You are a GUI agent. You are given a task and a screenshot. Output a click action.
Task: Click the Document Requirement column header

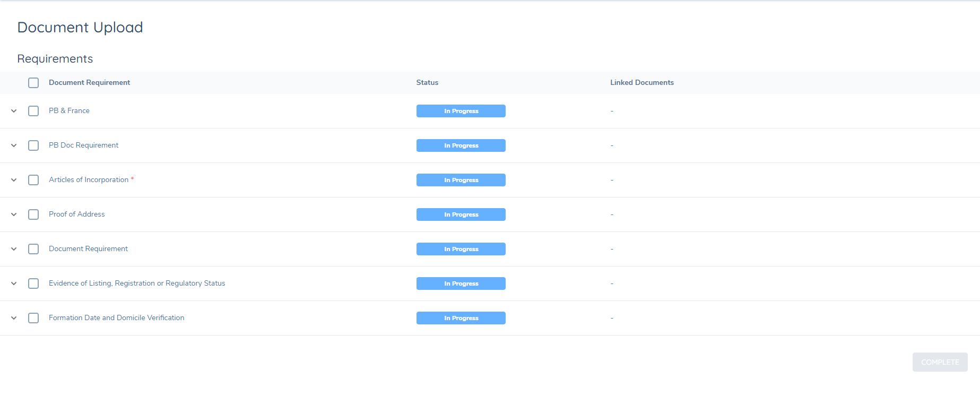pyautogui.click(x=89, y=82)
